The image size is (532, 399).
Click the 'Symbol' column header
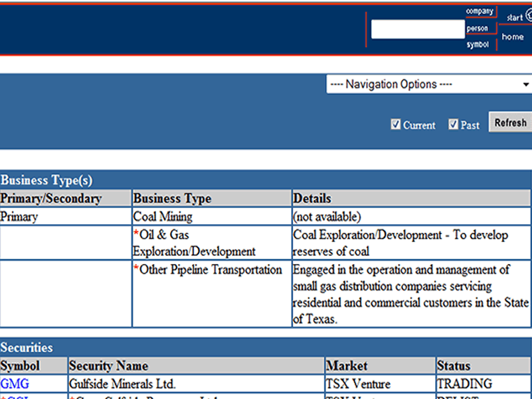33,366
